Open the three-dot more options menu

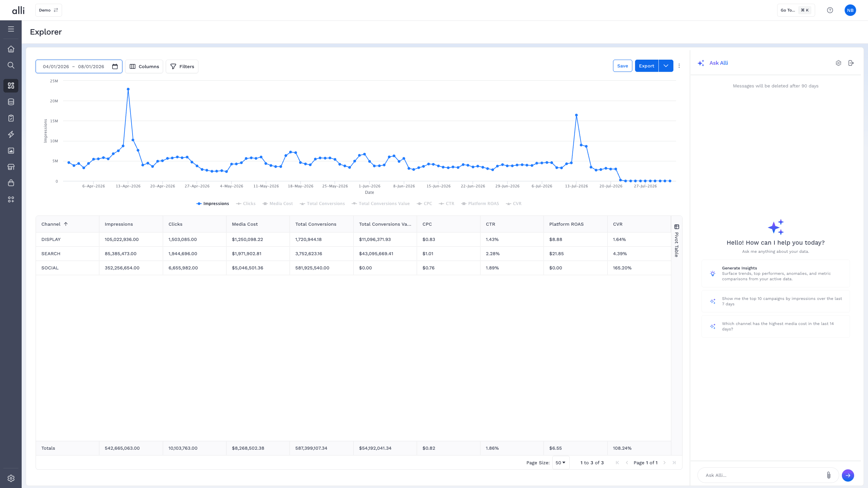[x=679, y=66]
